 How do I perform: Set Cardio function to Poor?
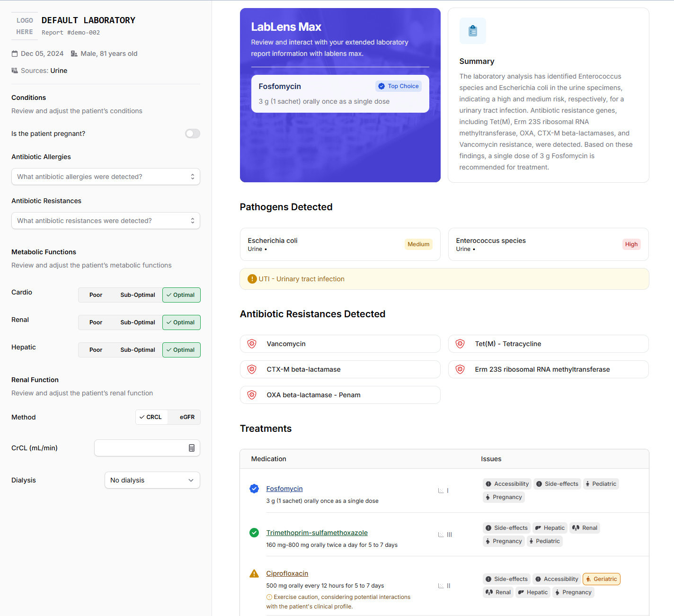96,295
